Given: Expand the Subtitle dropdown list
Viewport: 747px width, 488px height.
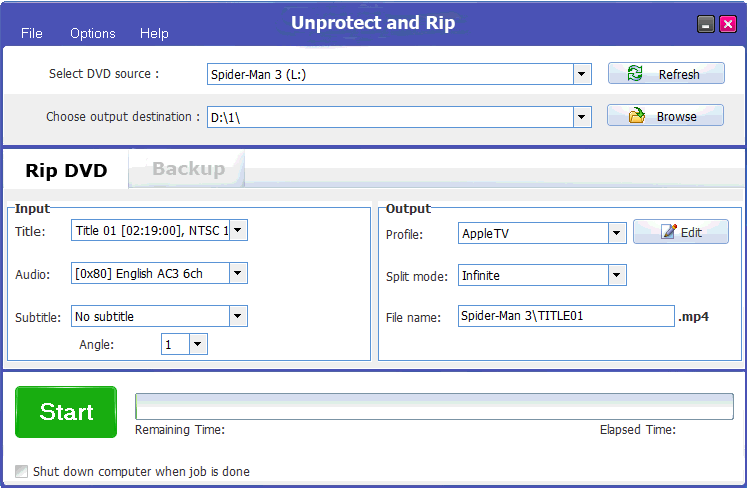Looking at the screenshot, I should click(238, 316).
